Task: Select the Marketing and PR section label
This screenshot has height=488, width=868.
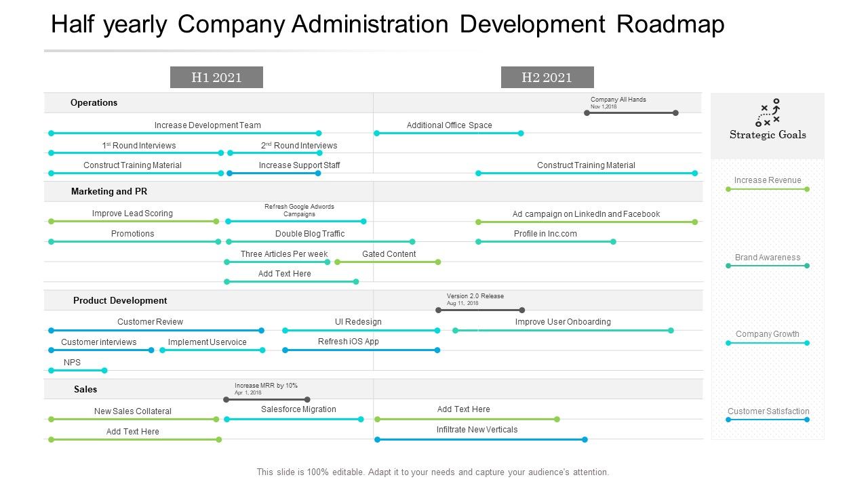Action: 109,192
